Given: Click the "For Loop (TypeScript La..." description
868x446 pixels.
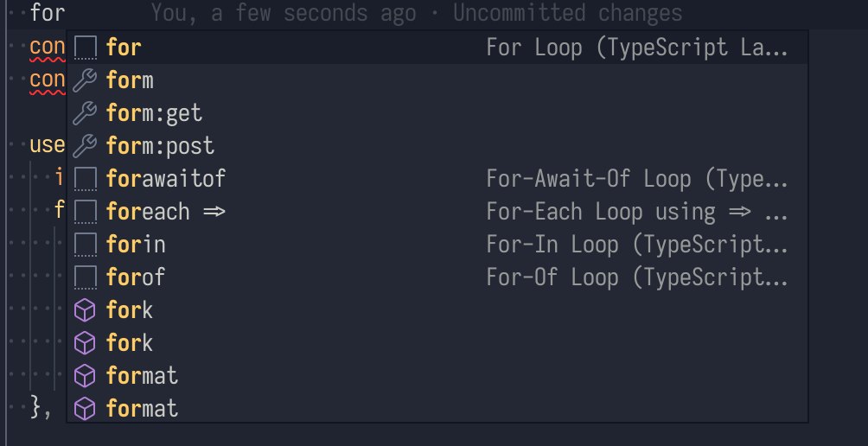Looking at the screenshot, I should coord(636,48).
